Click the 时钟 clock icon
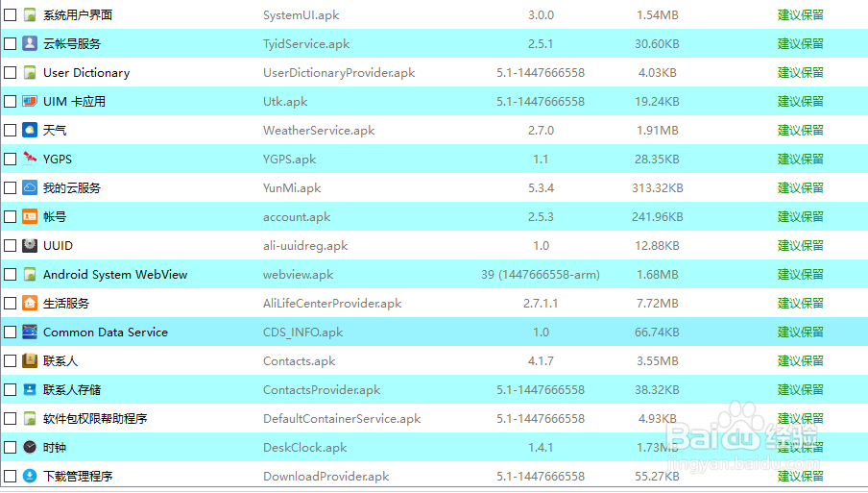Screen dimensions: 868x493 point(30,447)
